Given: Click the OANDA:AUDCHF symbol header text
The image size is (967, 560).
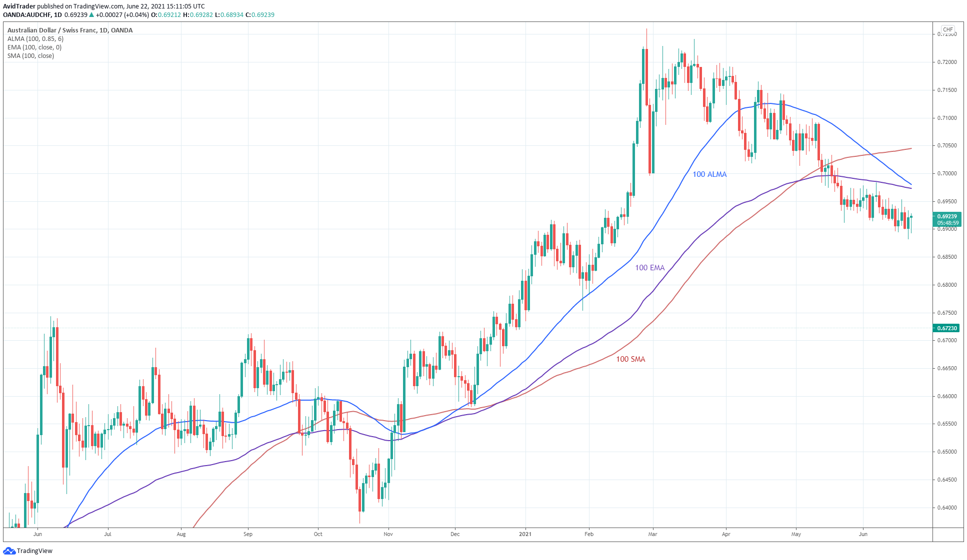Looking at the screenshot, I should [x=27, y=14].
